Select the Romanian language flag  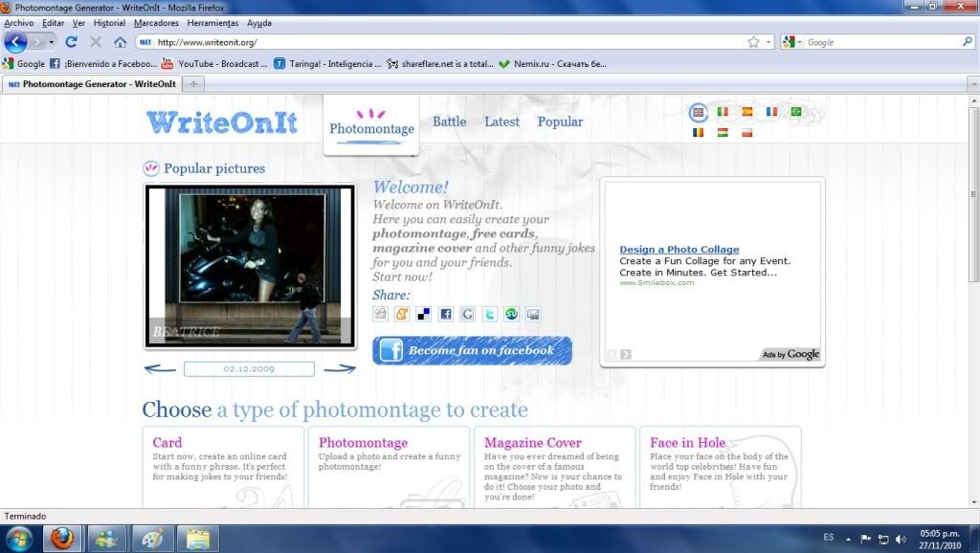click(698, 132)
